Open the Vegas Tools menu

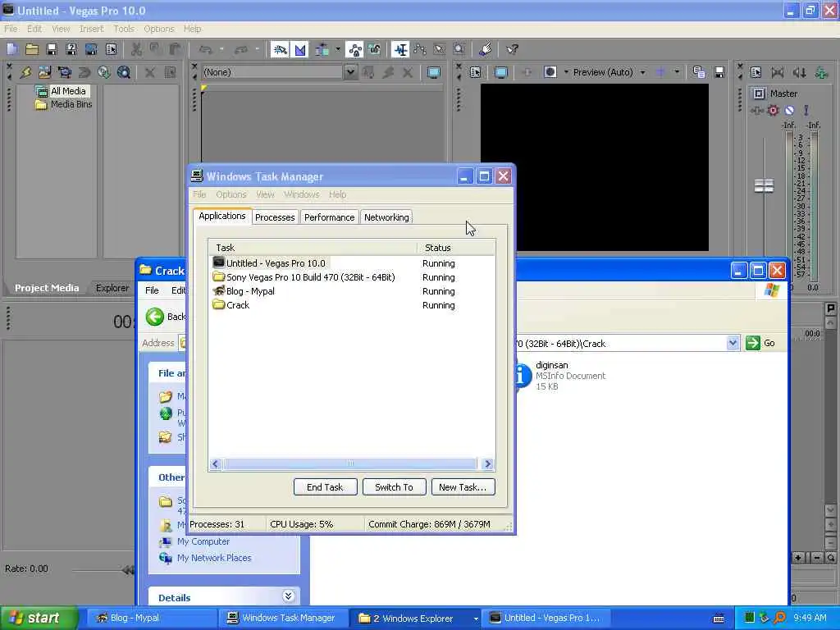(124, 29)
